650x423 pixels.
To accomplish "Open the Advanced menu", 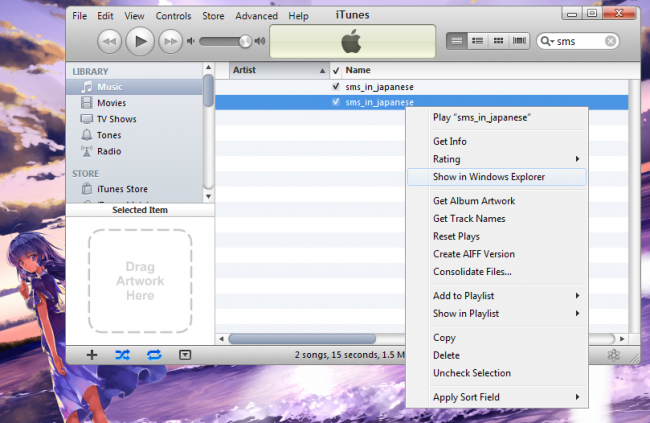I will (x=257, y=16).
